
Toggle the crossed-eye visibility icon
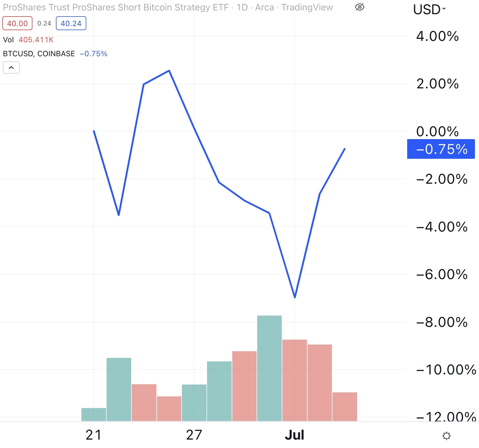(359, 7)
